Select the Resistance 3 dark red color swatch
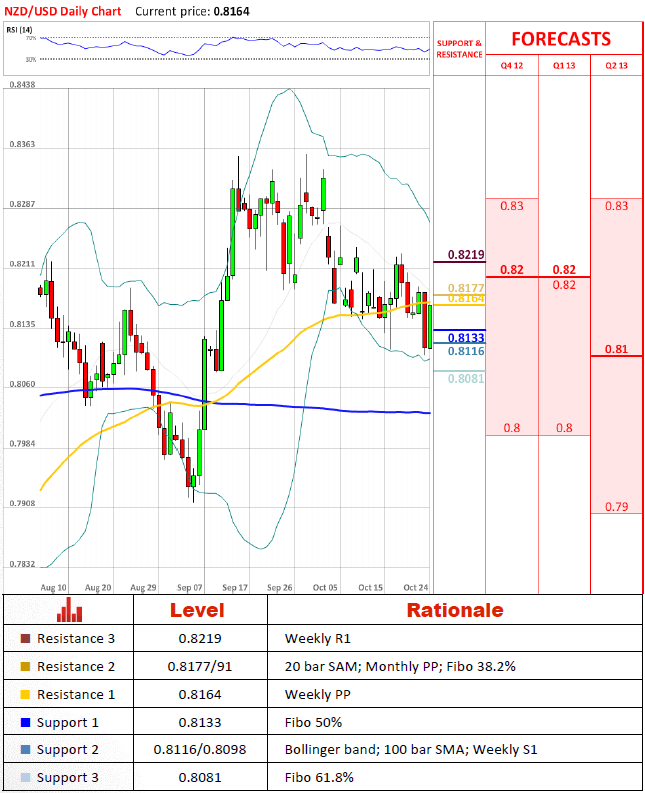Image resolution: width=645 pixels, height=793 pixels. [24, 639]
